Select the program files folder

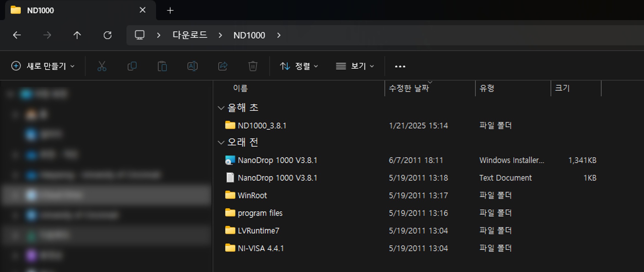coord(260,213)
